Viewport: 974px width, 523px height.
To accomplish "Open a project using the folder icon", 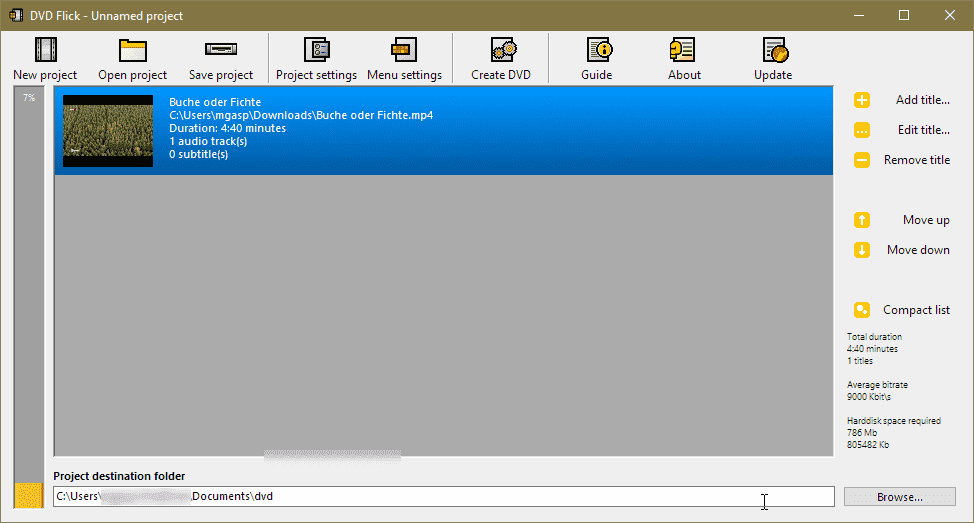I will (x=132, y=49).
